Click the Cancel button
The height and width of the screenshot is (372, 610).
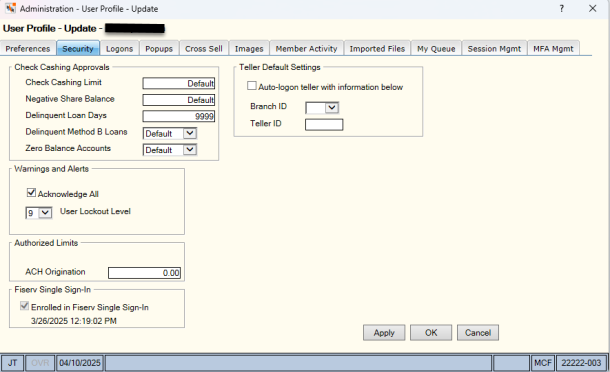[x=478, y=333]
